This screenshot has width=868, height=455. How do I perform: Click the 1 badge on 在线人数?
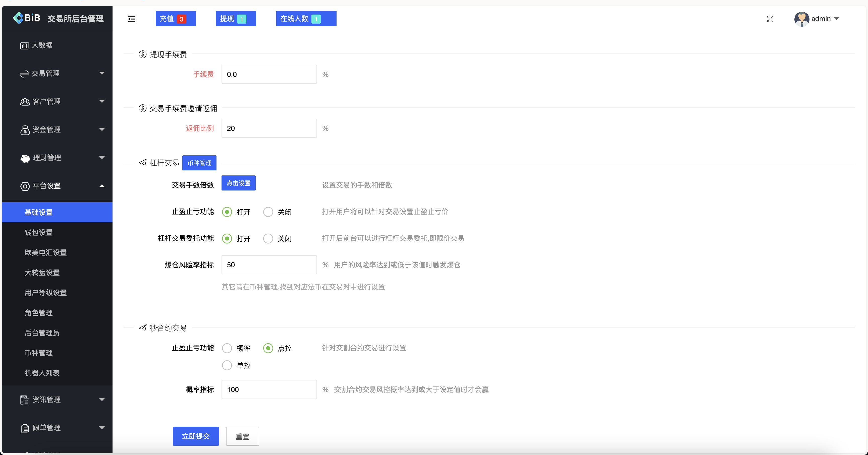click(x=316, y=19)
